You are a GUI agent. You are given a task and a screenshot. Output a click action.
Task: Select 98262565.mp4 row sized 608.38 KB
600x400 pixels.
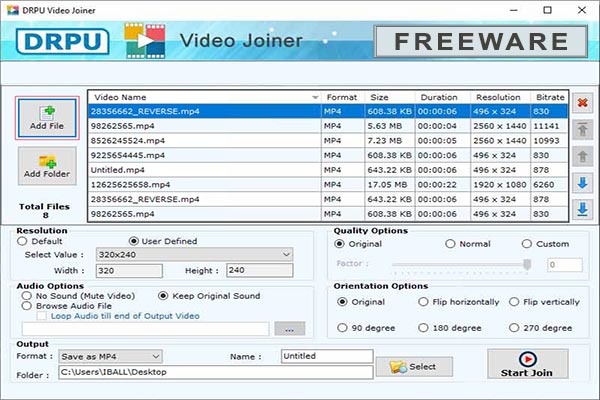point(328,214)
